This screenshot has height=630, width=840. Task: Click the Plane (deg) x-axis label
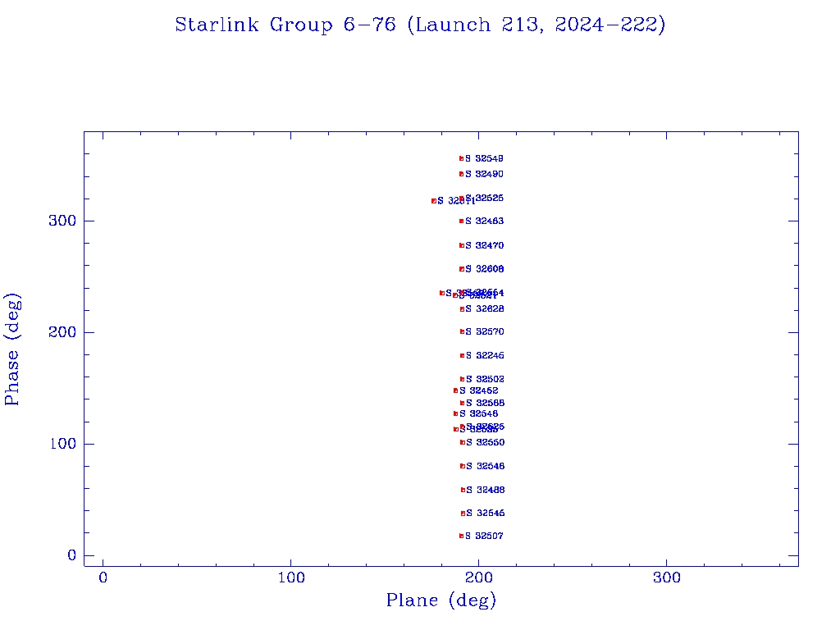[441, 600]
